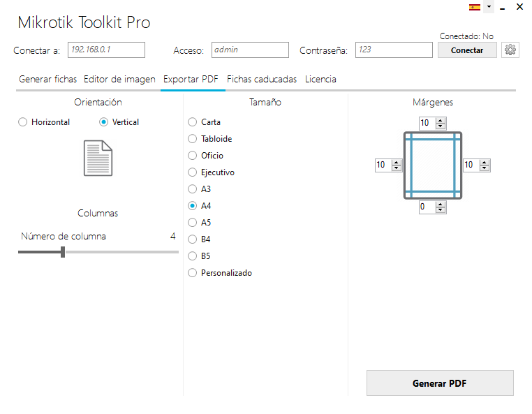Viewport: 532px width, 414px height.
Task: Decrease the left margin value
Action: coord(396,168)
